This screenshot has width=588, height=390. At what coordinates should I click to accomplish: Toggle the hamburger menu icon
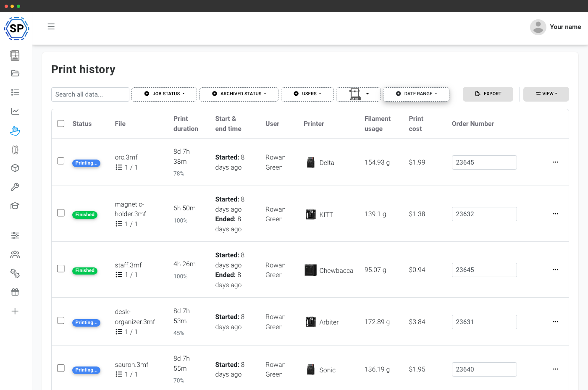click(51, 26)
